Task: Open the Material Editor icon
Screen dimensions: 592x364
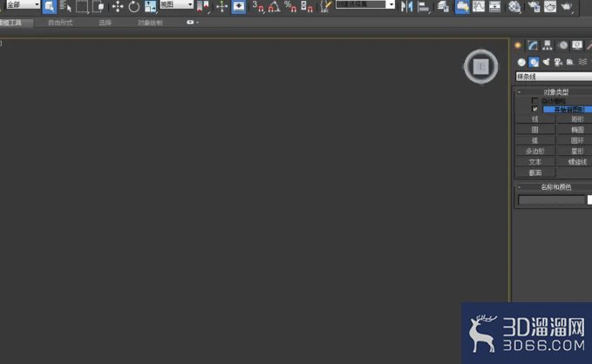Action: tap(514, 6)
